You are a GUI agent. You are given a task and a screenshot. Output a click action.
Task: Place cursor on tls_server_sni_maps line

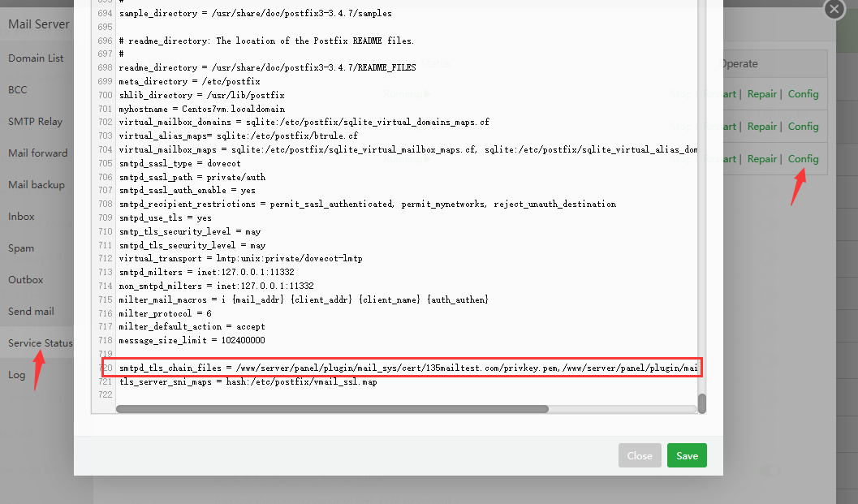[x=248, y=381]
